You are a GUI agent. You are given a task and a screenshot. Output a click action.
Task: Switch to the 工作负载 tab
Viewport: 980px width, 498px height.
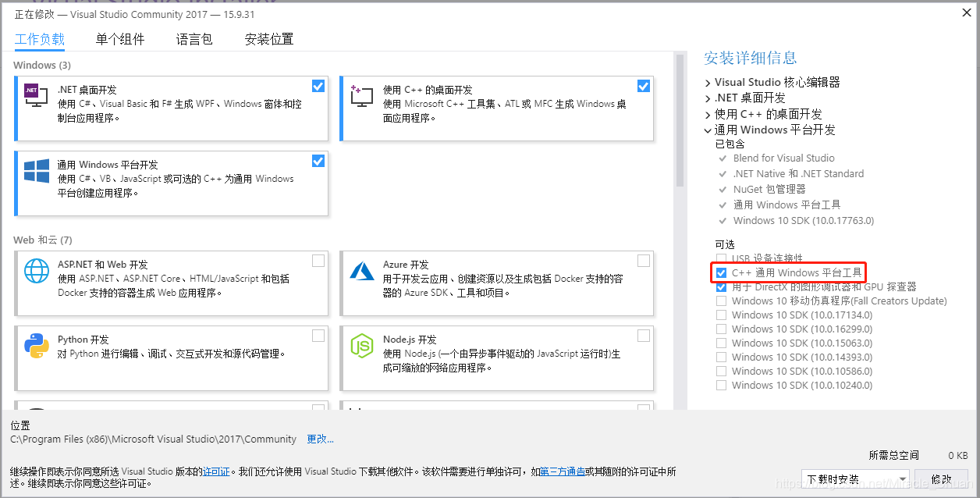coord(40,39)
